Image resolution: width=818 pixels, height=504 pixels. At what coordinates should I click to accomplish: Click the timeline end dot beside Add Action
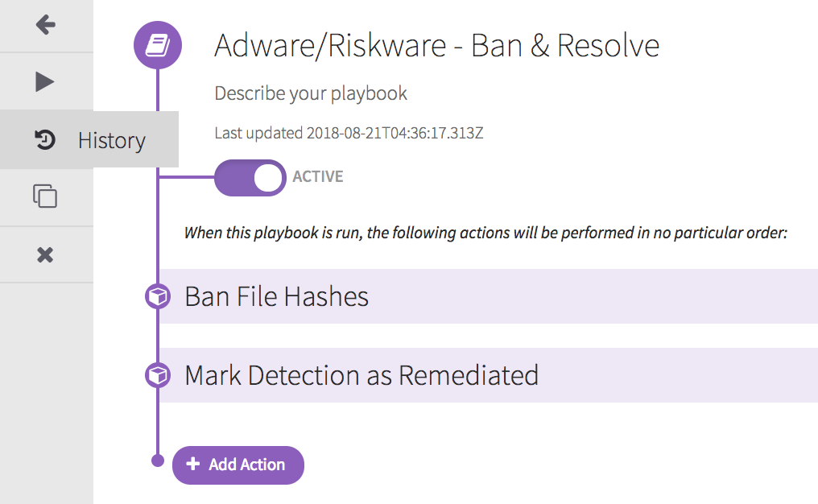(158, 461)
